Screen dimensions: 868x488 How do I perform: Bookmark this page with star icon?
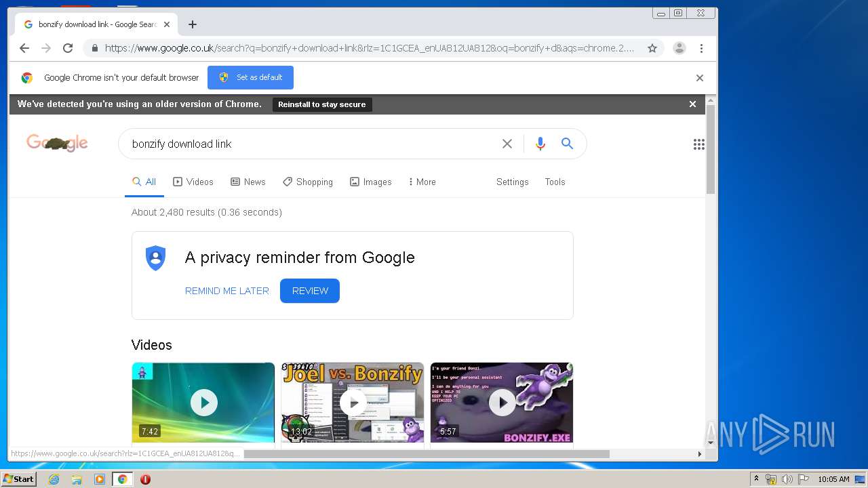(x=652, y=48)
